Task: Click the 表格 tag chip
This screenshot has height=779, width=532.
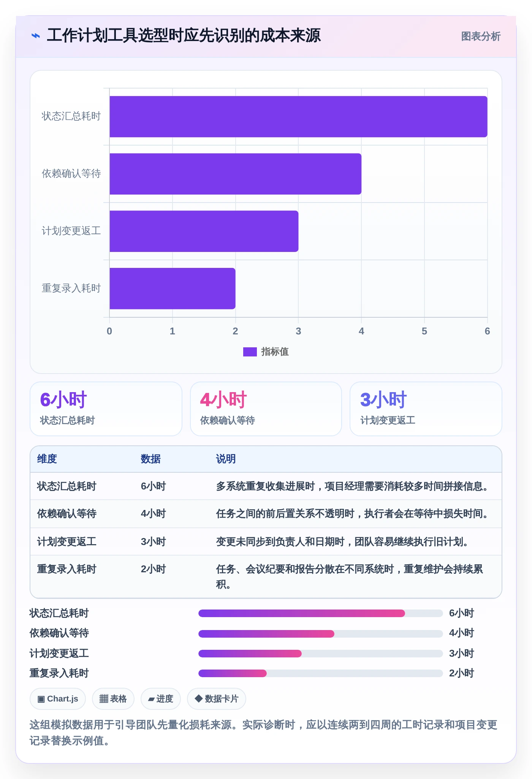Action: tap(113, 699)
